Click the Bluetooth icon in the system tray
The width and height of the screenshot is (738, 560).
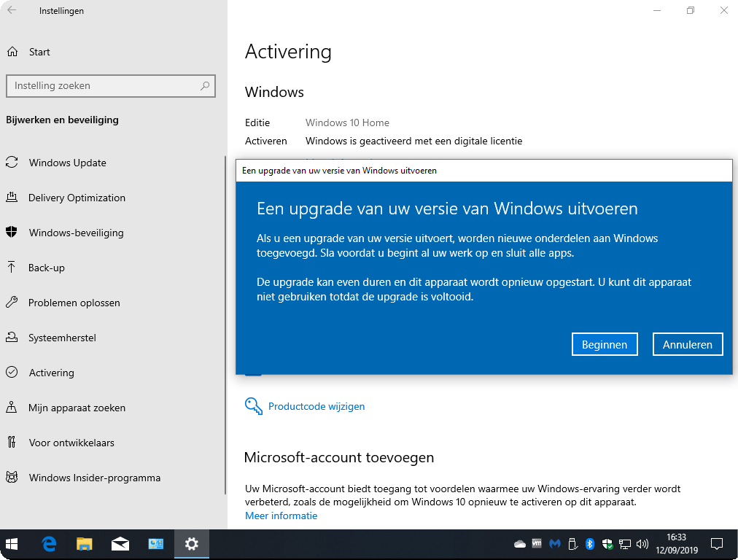click(590, 544)
